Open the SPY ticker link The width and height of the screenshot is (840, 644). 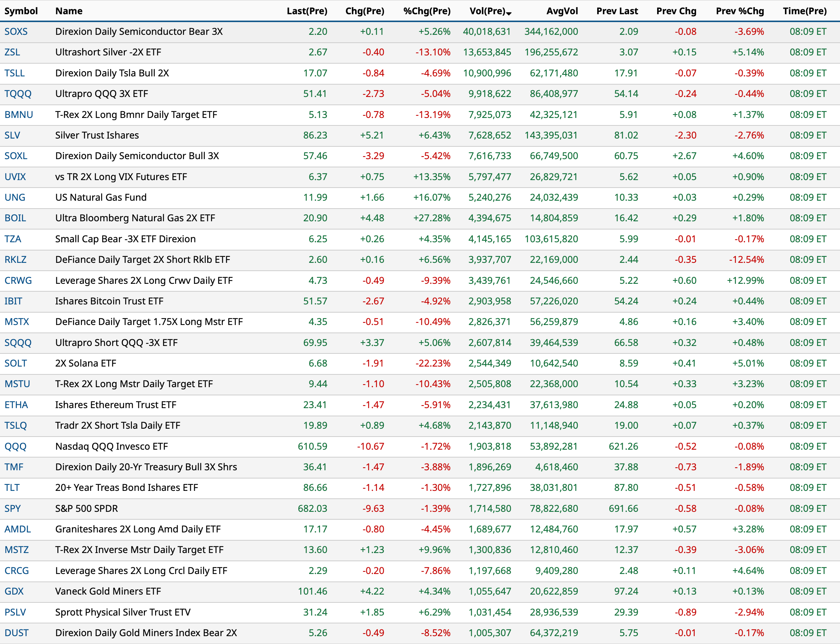[x=12, y=508]
